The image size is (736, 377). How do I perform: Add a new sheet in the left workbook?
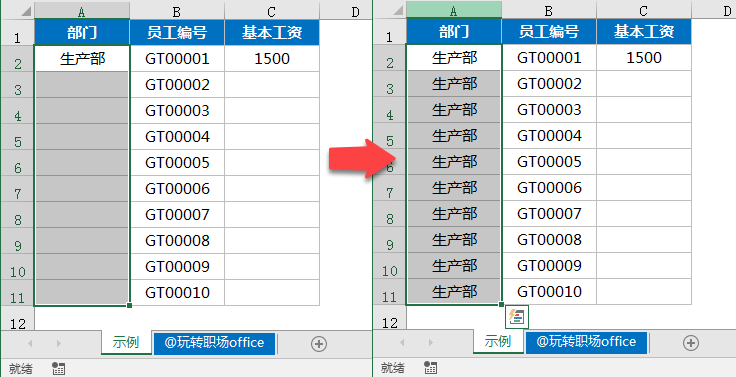tap(319, 344)
